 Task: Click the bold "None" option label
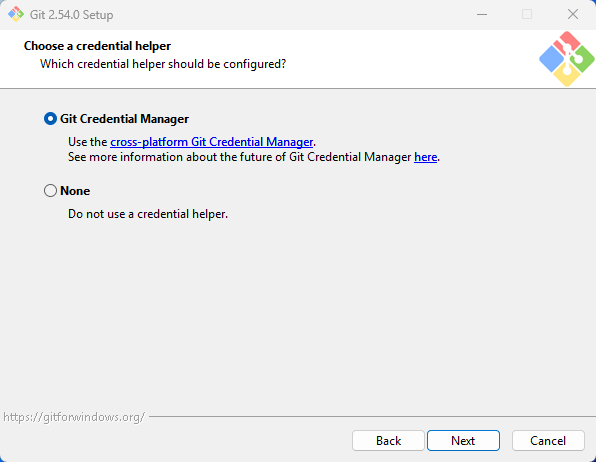[75, 191]
